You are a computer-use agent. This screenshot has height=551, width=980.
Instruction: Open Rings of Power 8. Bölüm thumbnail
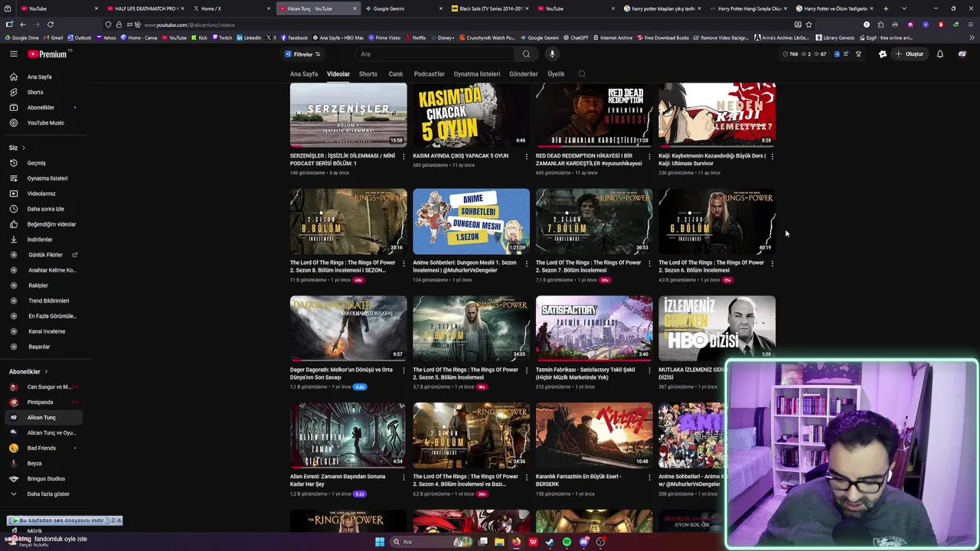pos(348,221)
